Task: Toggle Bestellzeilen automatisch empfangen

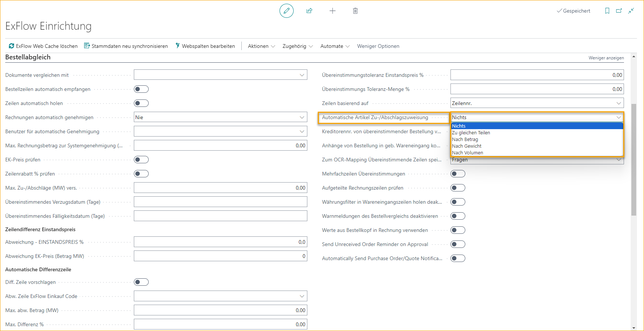Action: coord(141,89)
